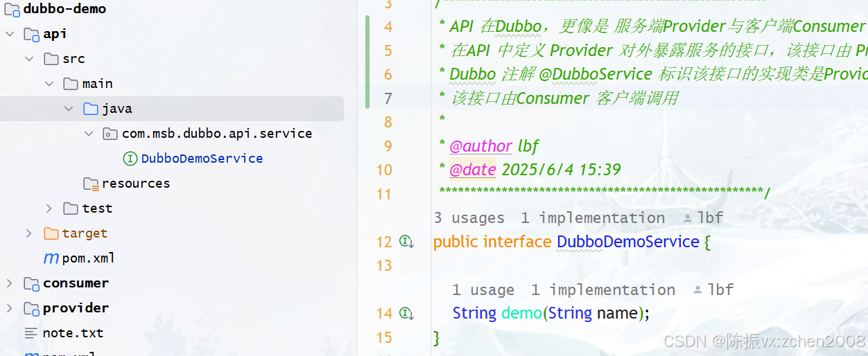The height and width of the screenshot is (356, 868).
Task: Click the dubbo-demo project module icon
Action: point(12,9)
